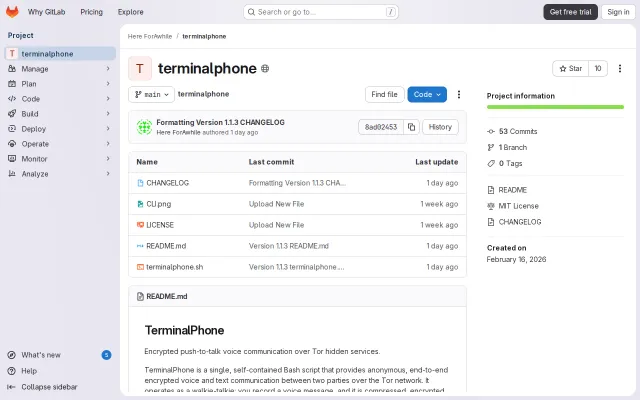Click the Code brackets icon in sidebar

coord(12,99)
